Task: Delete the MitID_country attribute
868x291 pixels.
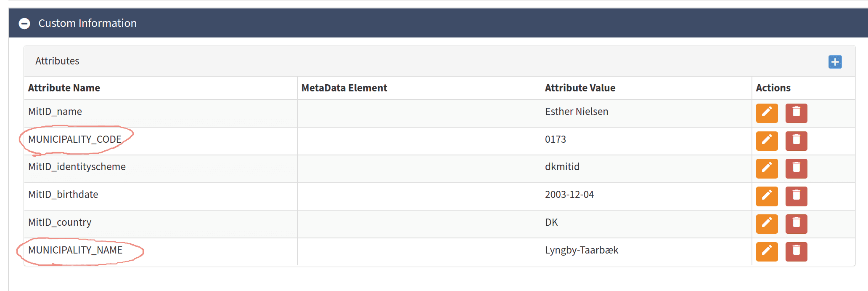Action: [796, 224]
